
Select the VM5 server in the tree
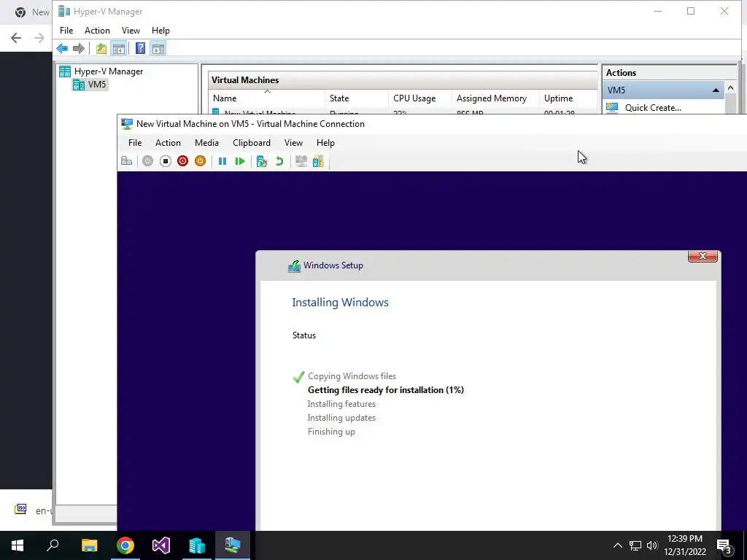coord(97,85)
